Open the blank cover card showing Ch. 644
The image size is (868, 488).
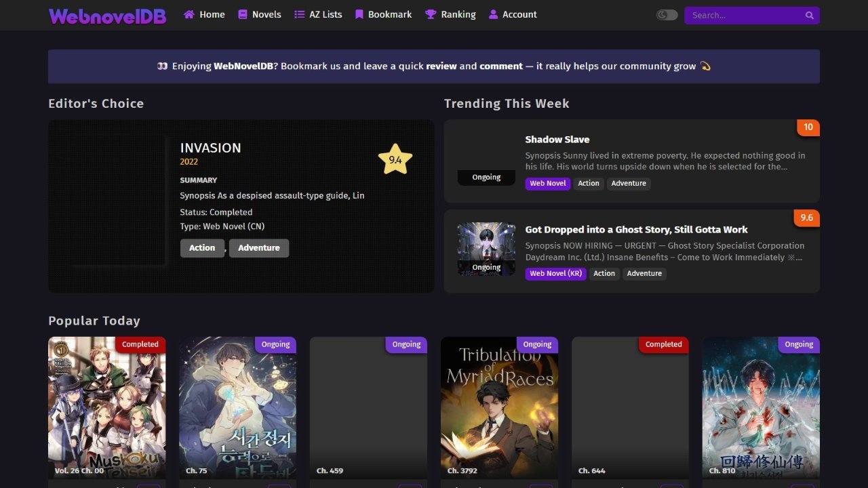click(x=630, y=408)
